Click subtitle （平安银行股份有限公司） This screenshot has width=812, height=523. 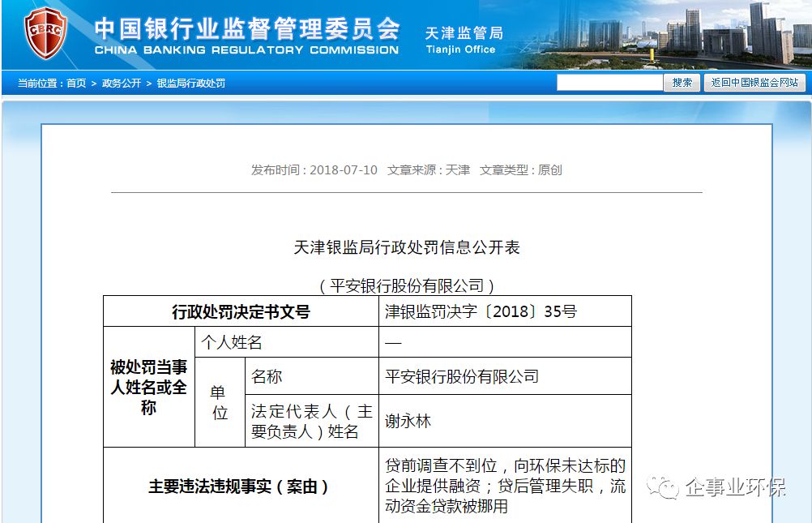tap(407, 285)
